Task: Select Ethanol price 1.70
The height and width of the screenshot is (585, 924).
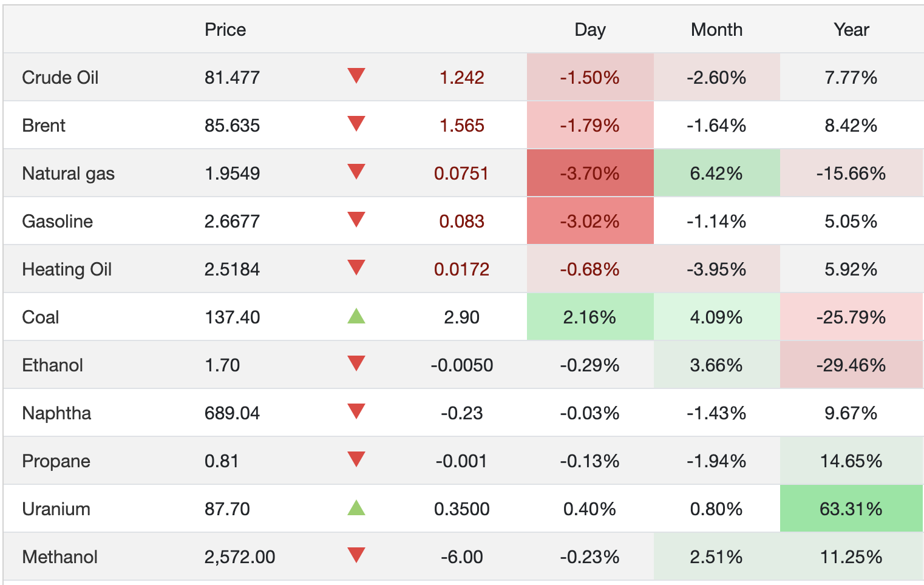Action: pyautogui.click(x=222, y=365)
